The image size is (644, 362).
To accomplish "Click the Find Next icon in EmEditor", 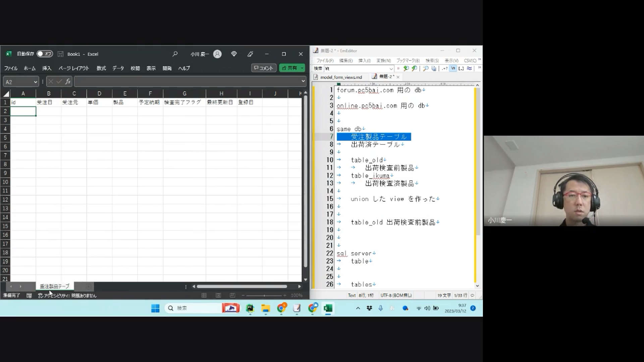I will pyautogui.click(x=414, y=68).
